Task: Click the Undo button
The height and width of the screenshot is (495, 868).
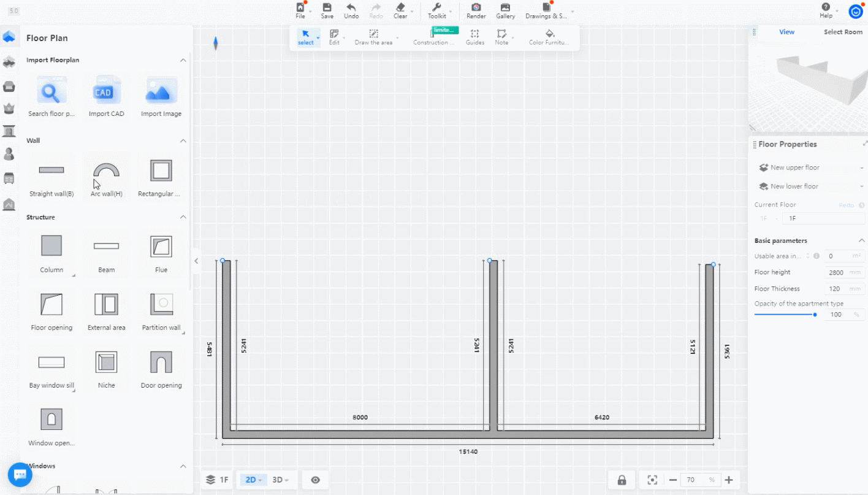Action: [x=351, y=10]
